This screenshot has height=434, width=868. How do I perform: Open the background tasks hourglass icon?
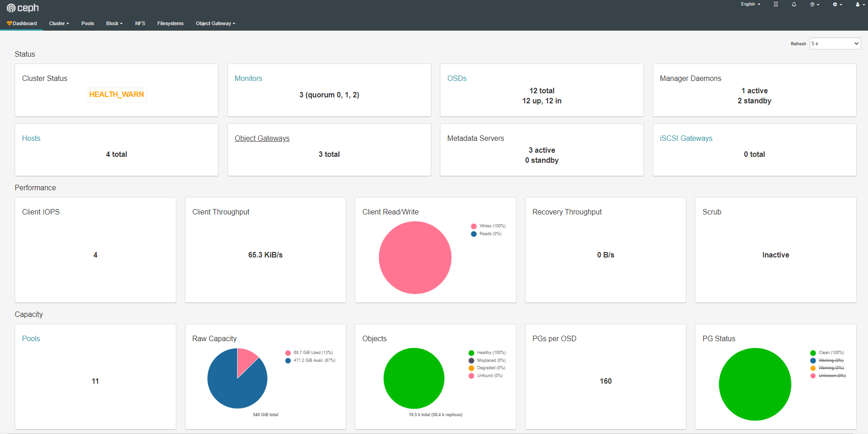(776, 4)
